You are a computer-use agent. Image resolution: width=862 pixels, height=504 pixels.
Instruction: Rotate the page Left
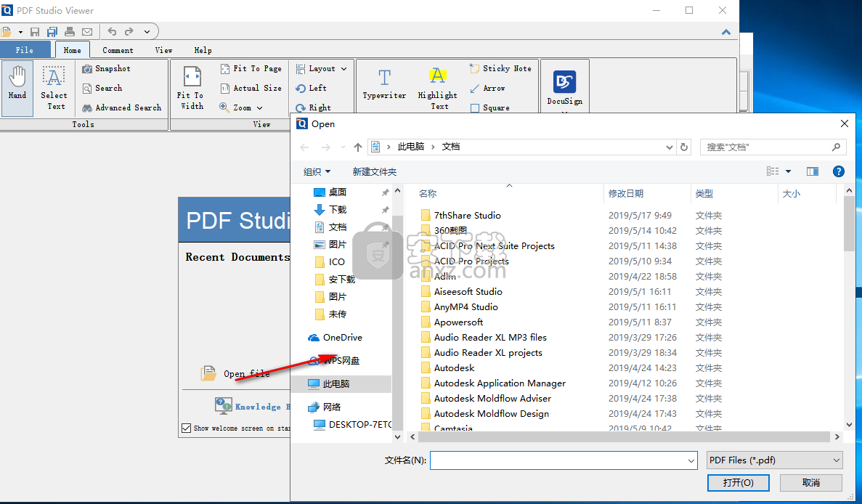[x=311, y=88]
